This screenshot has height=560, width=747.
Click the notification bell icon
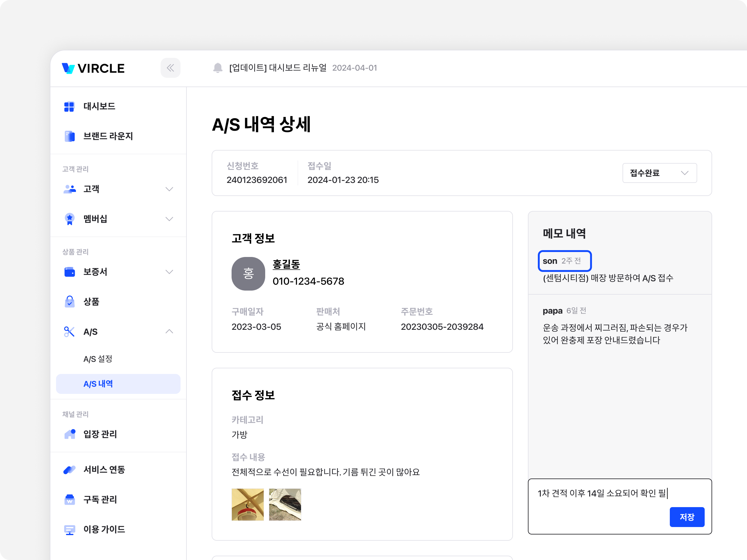point(218,68)
